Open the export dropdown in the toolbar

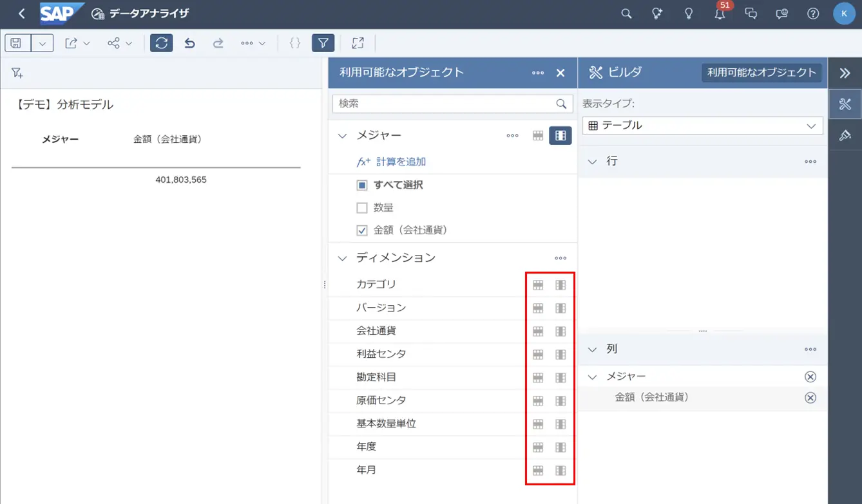coord(77,43)
